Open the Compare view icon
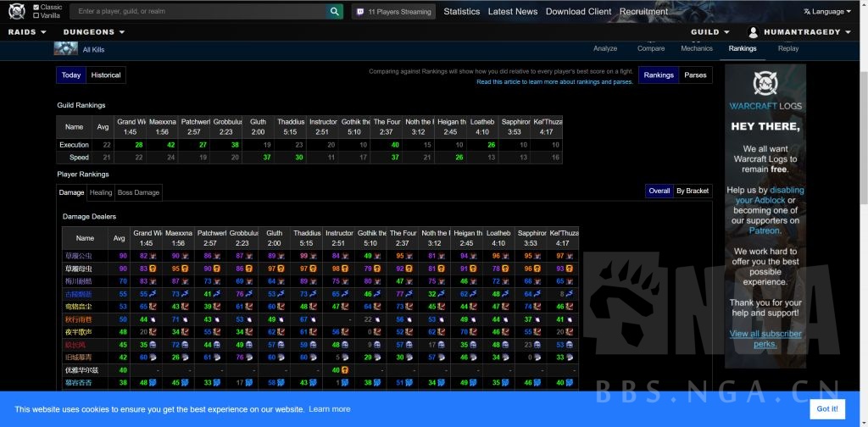This screenshot has height=427, width=868. pyautogui.click(x=651, y=42)
